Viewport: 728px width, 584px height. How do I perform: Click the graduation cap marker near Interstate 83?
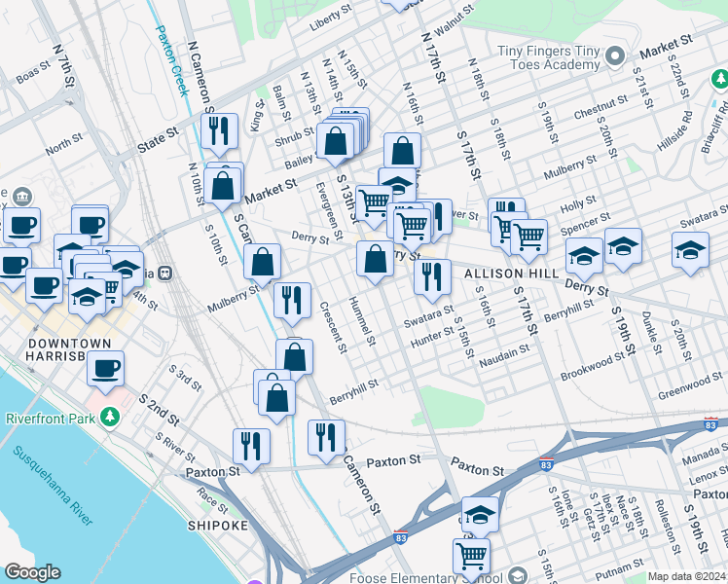click(x=480, y=515)
